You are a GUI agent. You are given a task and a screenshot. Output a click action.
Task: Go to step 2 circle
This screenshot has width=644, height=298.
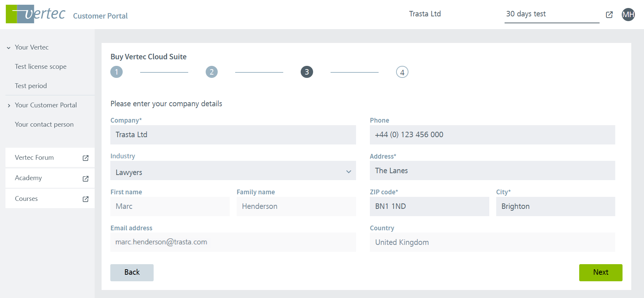click(x=212, y=72)
